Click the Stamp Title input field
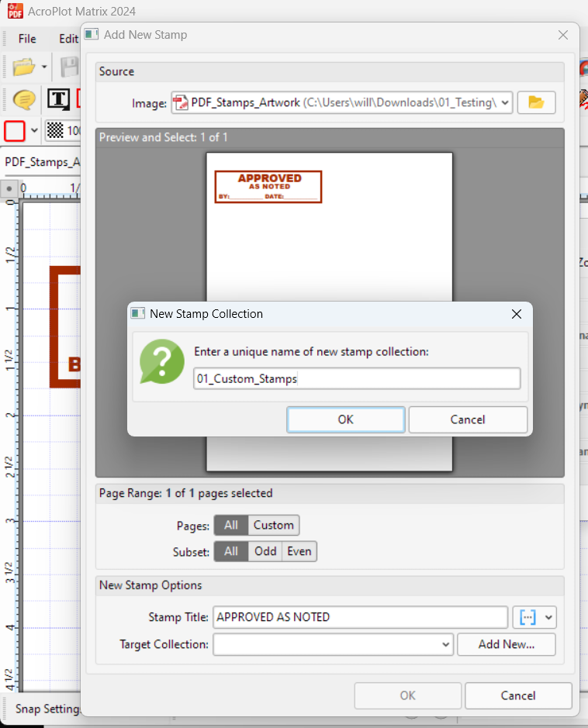This screenshot has width=588, height=728. [x=360, y=617]
